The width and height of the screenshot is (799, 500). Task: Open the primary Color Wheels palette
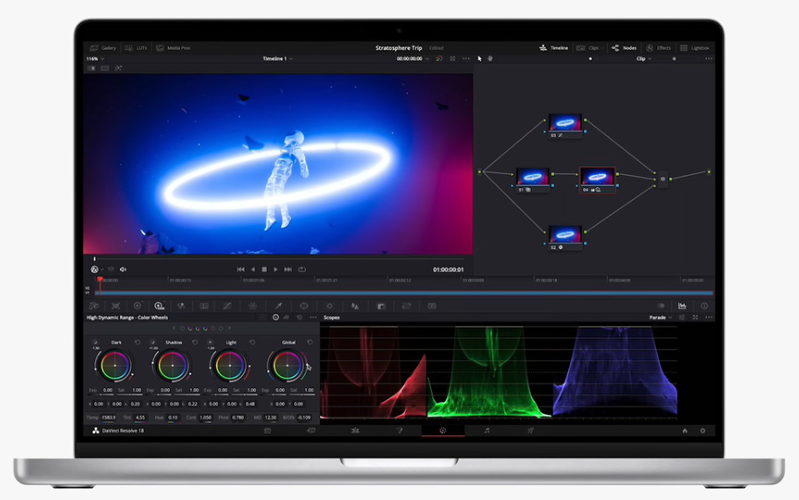point(138,306)
